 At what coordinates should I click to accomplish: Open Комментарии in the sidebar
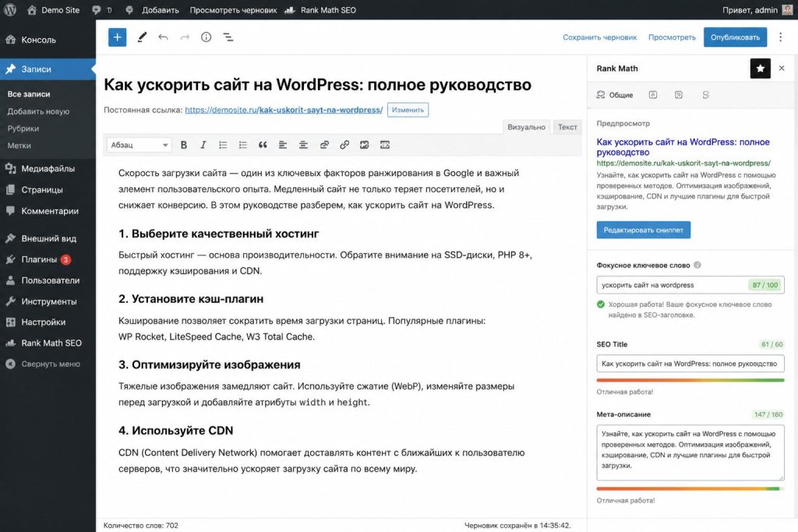48,211
